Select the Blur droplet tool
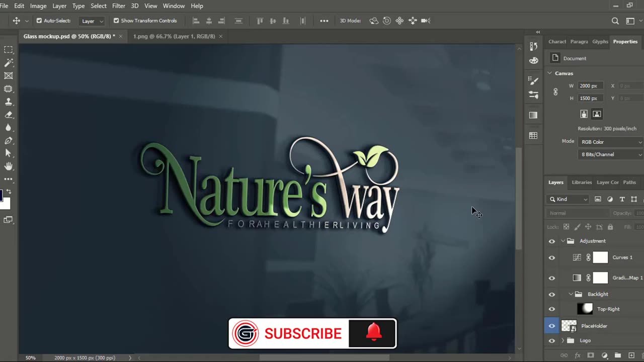This screenshot has height=362, width=644. point(9,128)
